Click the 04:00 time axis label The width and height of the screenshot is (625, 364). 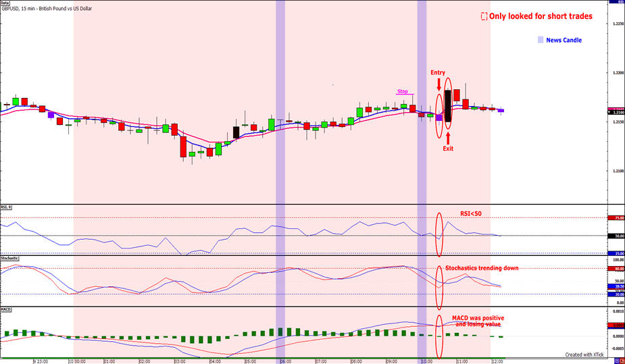(216, 361)
